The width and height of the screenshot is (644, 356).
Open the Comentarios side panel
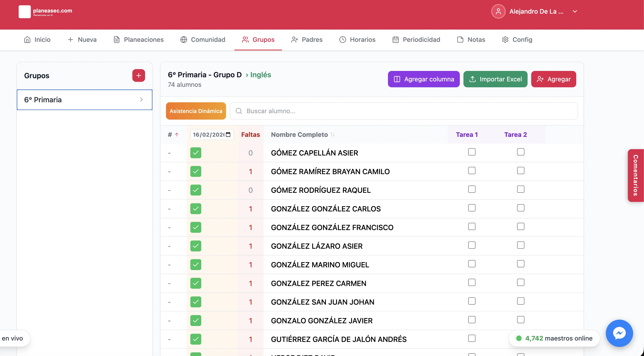[x=636, y=175]
